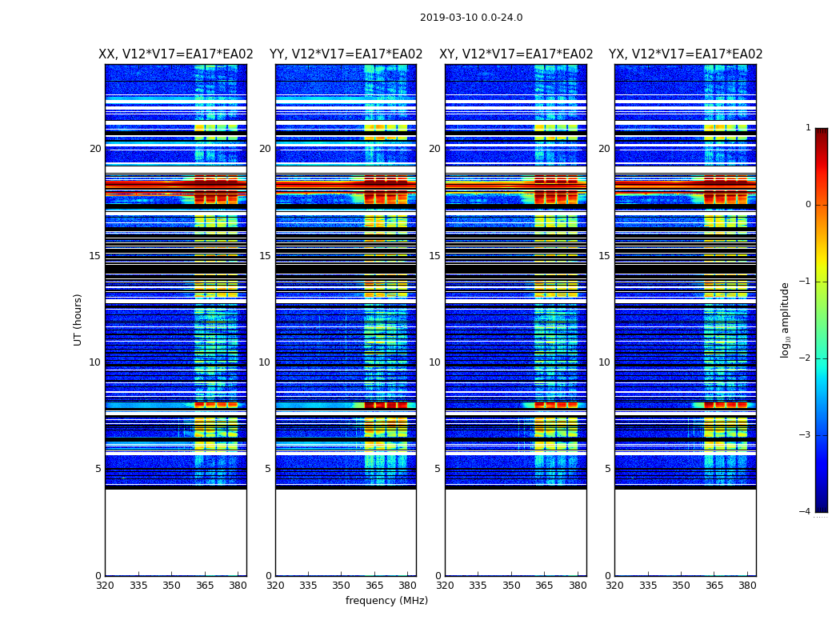This screenshot has height=640, width=840.
Task: Click the 5 hour tick on YX panel
Action: point(607,469)
